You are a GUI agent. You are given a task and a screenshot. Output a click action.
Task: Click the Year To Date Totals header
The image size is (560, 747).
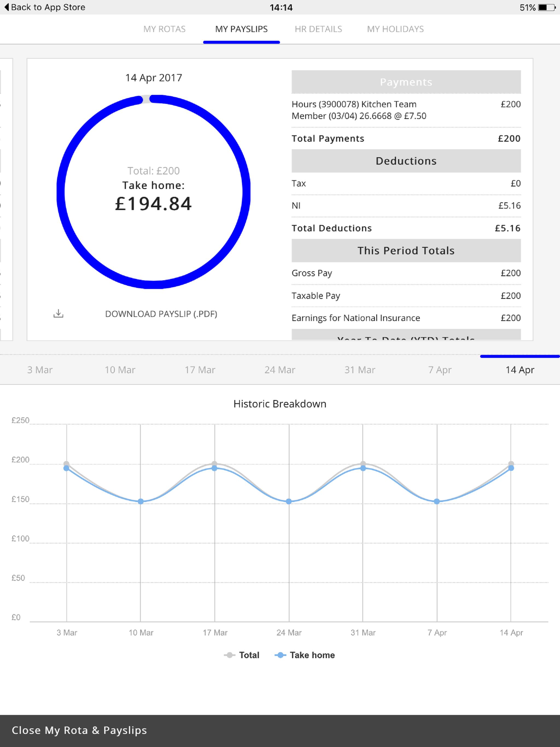coord(406,335)
